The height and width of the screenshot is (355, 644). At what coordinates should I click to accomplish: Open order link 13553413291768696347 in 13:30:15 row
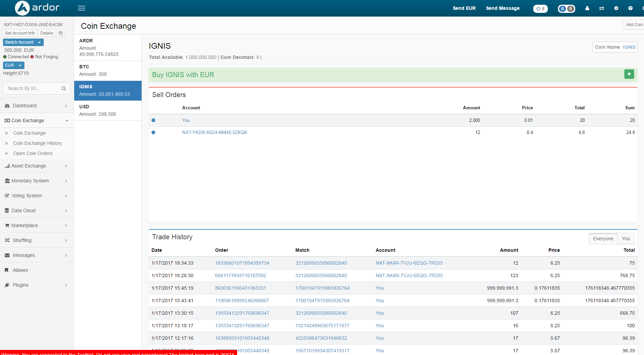pyautogui.click(x=242, y=313)
